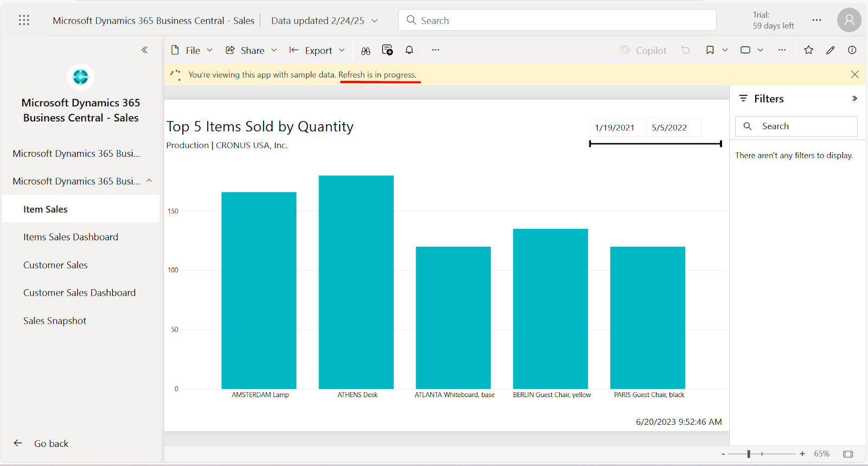
Task: Open the File menu
Action: pos(192,50)
